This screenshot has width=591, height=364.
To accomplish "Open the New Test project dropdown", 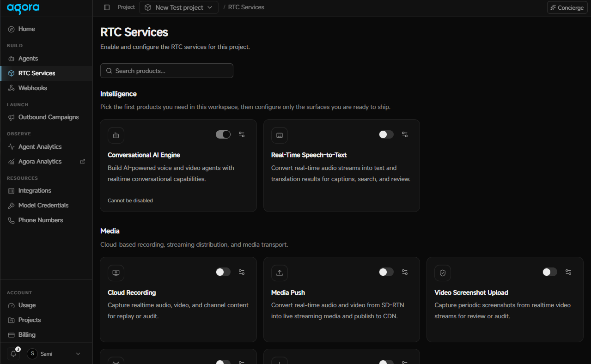I will tap(179, 7).
